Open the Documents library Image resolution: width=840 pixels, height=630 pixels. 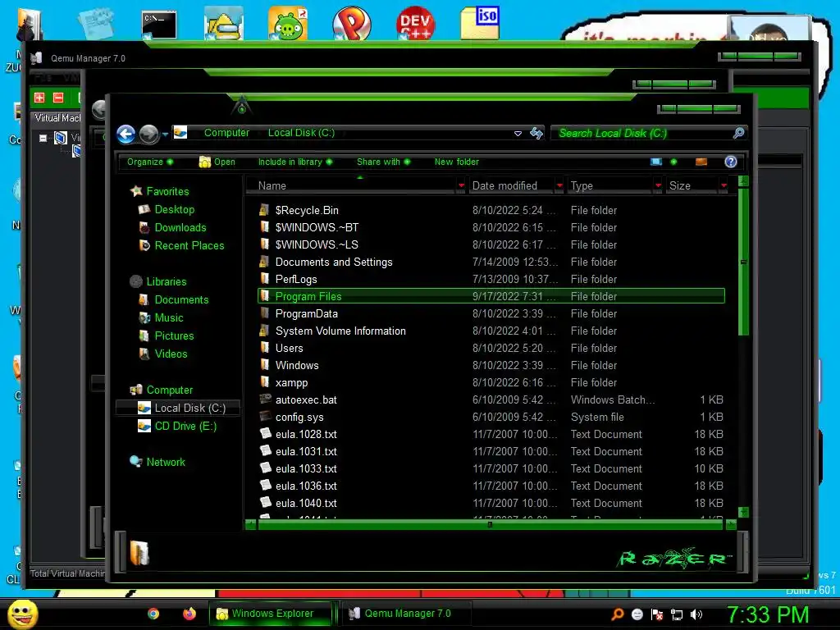coord(181,300)
